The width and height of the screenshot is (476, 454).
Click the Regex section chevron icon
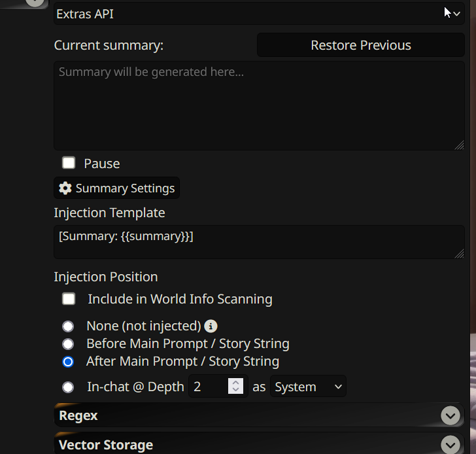[x=450, y=415]
